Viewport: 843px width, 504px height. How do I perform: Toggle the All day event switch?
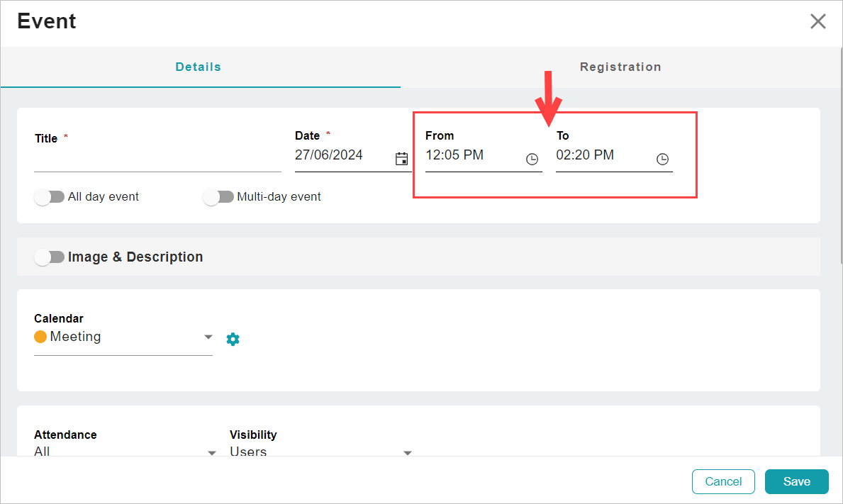50,197
